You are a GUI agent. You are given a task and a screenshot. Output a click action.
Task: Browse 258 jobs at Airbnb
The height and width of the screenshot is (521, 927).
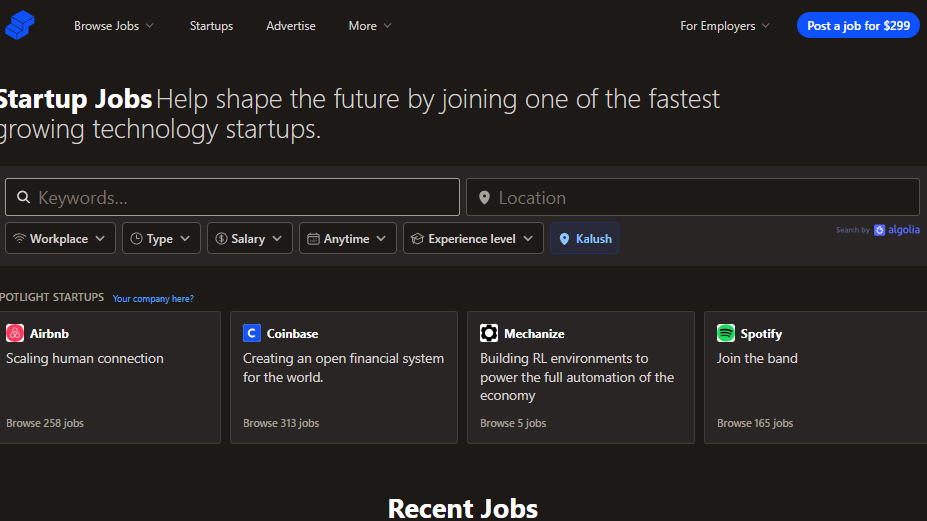click(x=45, y=423)
